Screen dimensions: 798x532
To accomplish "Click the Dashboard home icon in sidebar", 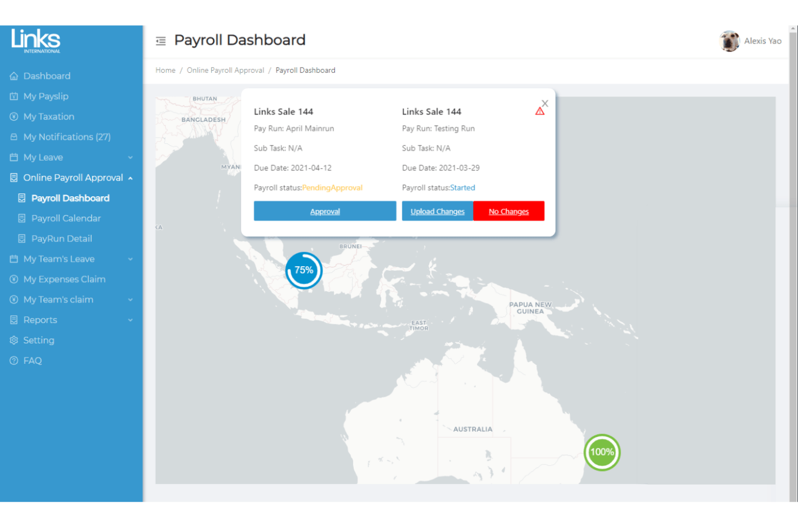I will (x=14, y=76).
